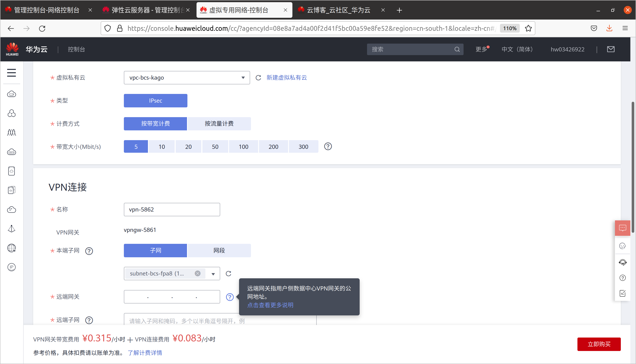Select the hexagonal cluster service icon in sidebar
Viewport: 636px width, 364px height.
11,113
